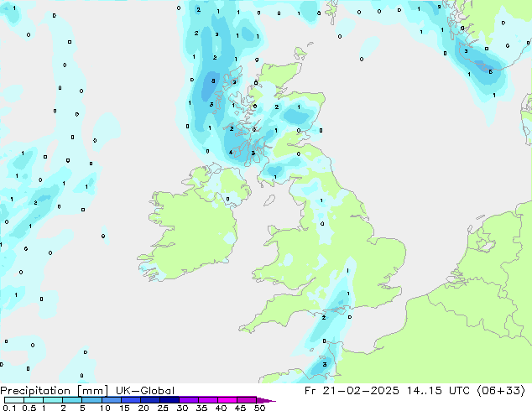Click legend tick label "15"
The width and height of the screenshot is (532, 411).
pos(124,408)
